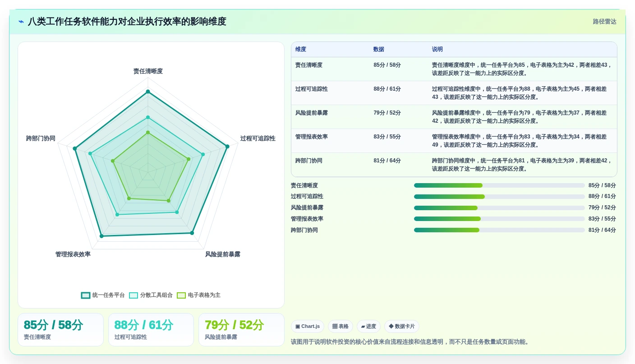Click the 路径雷达 label in the header
Viewport: 635px width, 364px height.
(x=604, y=22)
